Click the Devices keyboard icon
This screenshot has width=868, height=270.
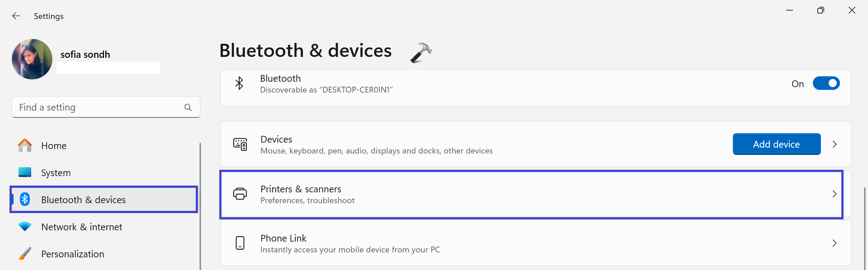pyautogui.click(x=240, y=144)
